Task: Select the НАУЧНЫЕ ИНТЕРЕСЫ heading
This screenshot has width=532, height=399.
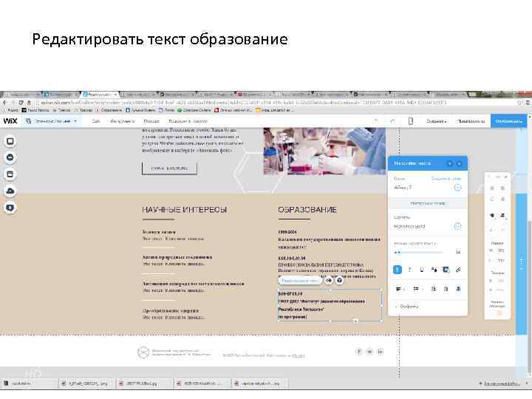Action: pos(184,210)
